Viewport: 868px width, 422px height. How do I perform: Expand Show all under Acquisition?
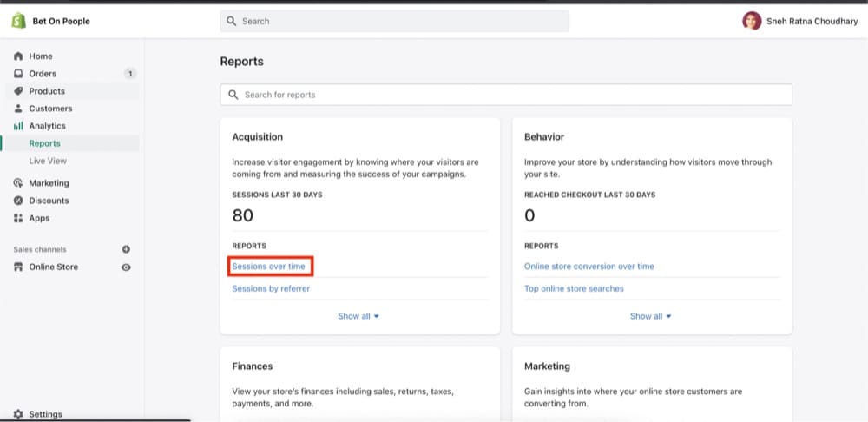click(x=358, y=316)
